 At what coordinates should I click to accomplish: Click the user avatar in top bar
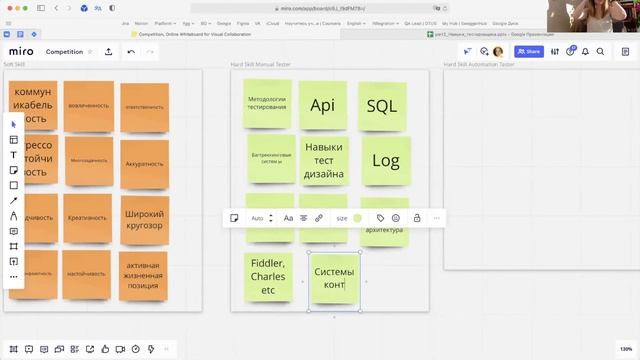(x=498, y=51)
